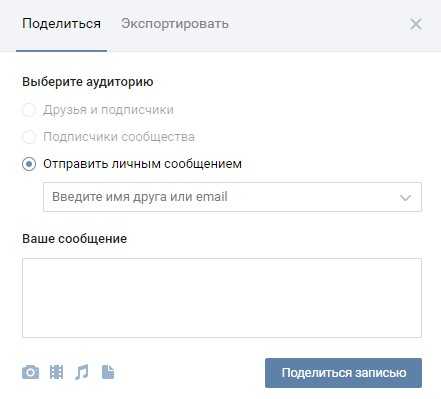The image size is (441, 399).
Task: Close the share dialog with the X
Action: 416,24
